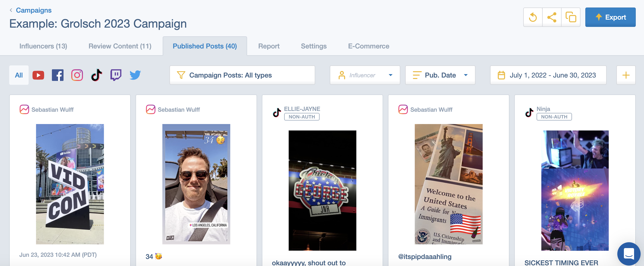Filter posts by Facebook icon
Screen dimensions: 644x266
[58, 75]
